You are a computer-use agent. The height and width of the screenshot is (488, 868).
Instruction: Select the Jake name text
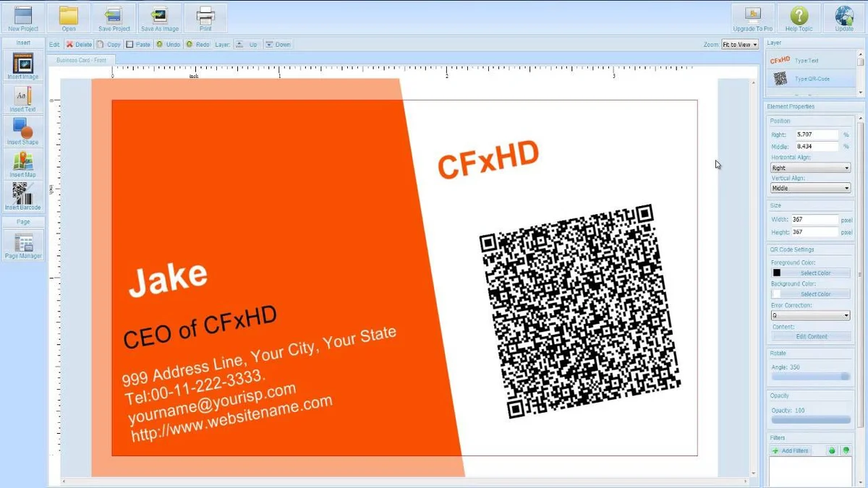(168, 278)
